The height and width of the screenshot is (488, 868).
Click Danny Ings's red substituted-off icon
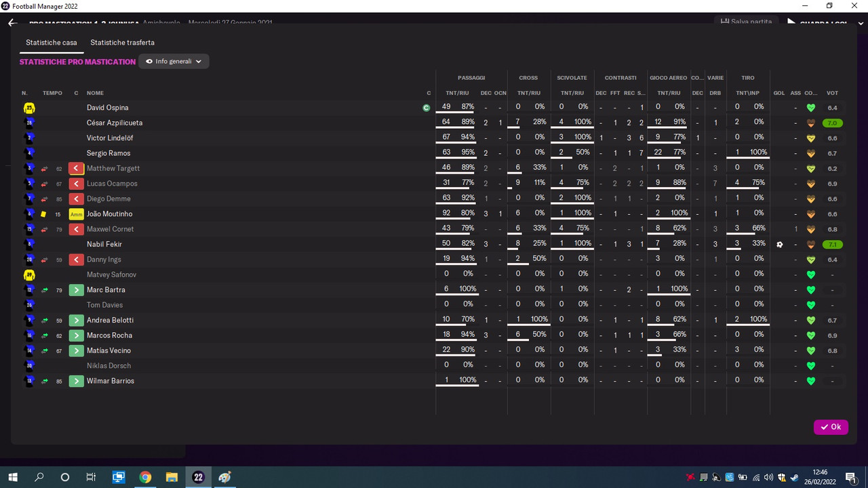coord(76,260)
